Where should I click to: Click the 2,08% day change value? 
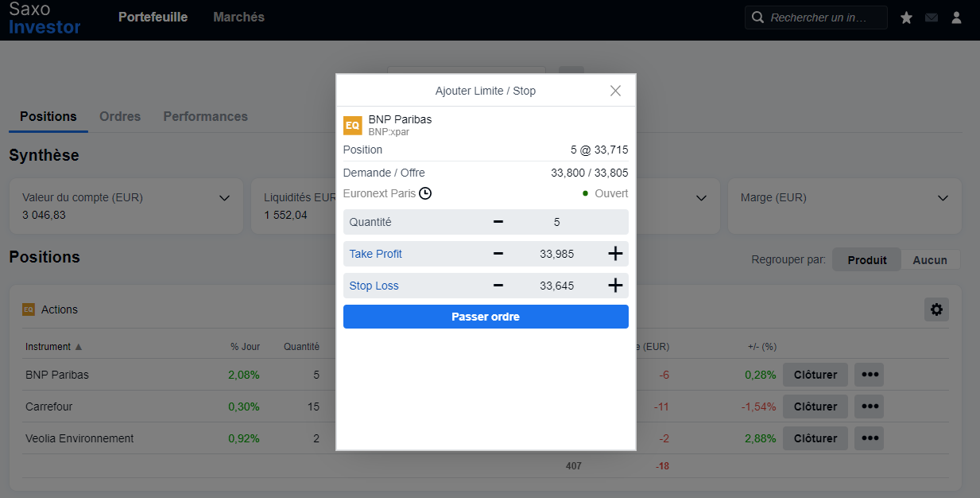tap(244, 375)
